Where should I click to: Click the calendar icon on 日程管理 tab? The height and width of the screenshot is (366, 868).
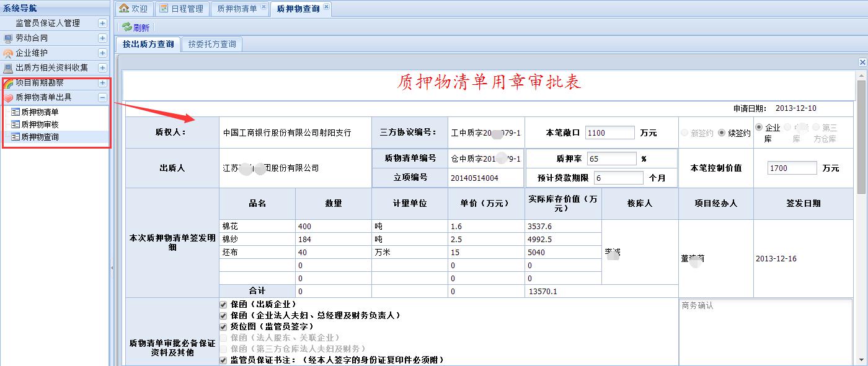(x=164, y=9)
